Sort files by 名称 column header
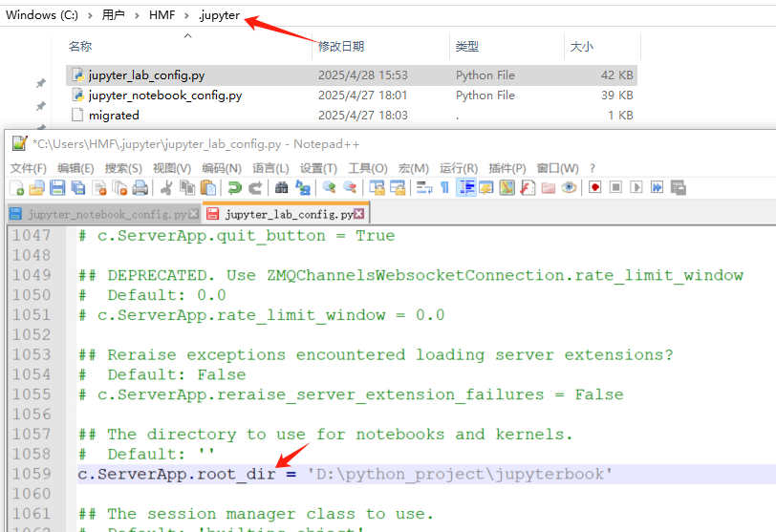The width and height of the screenshot is (776, 532). click(x=79, y=47)
